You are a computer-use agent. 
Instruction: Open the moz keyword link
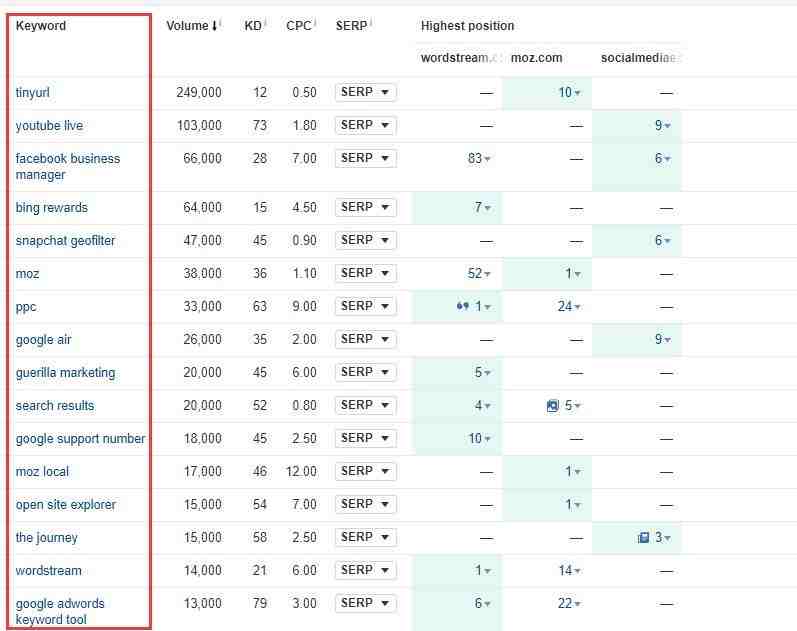click(27, 274)
